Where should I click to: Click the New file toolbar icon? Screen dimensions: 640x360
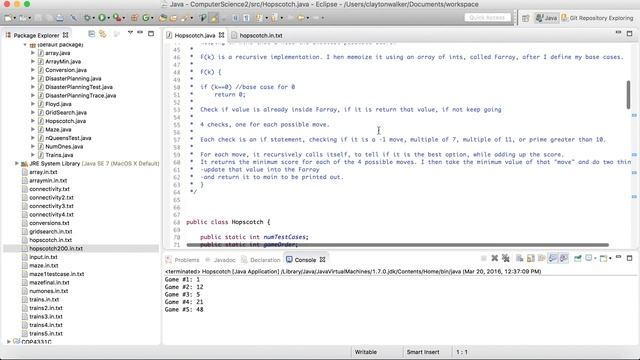tap(8, 18)
